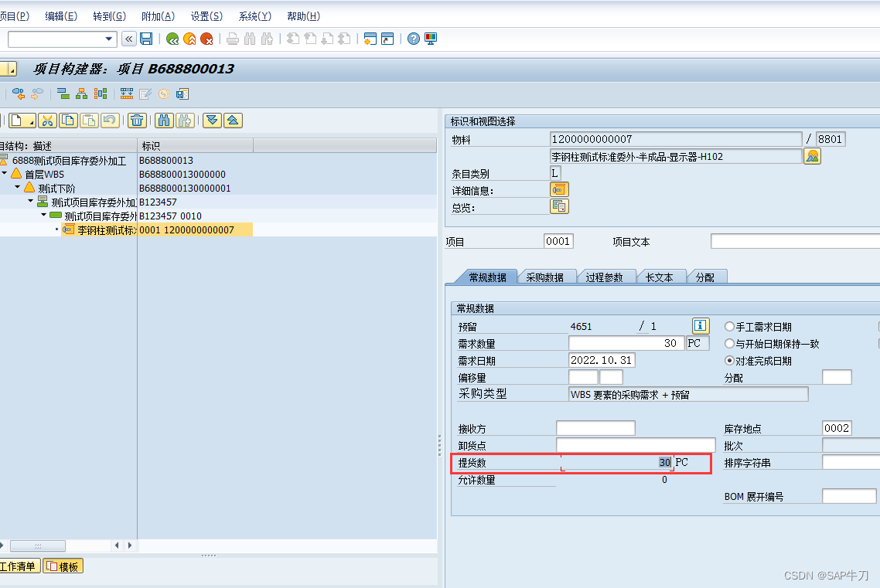Click the 接收方 input field
The image size is (880, 588).
click(595, 428)
